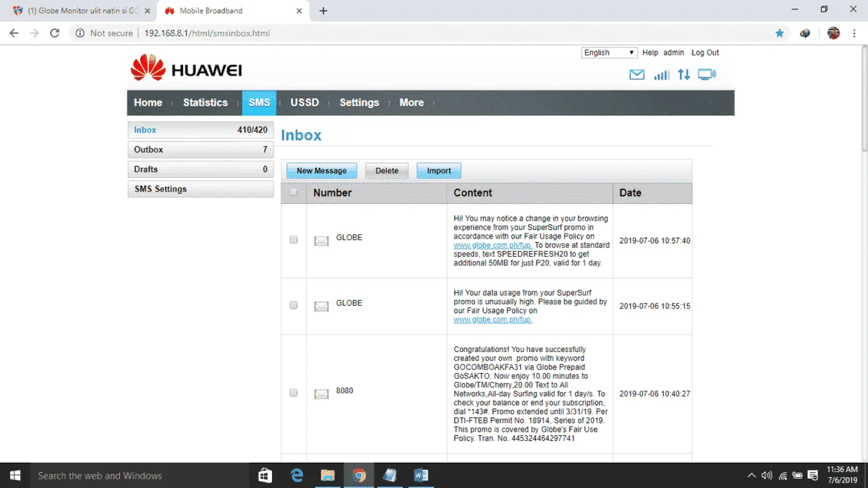Open the Outbox folder
Viewport: 868px width, 488px height.
(200, 150)
